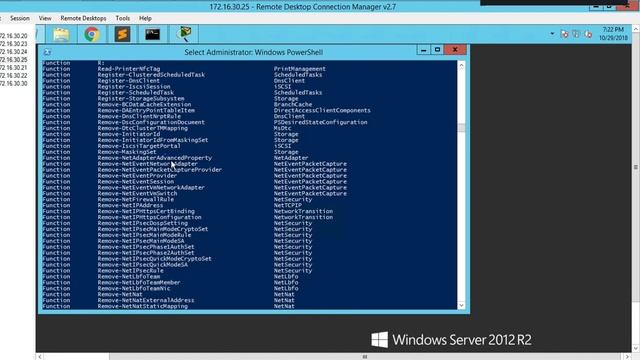The height and width of the screenshot is (360, 640).
Task: Click Remove-InitiatorIdFromMaskingSet text
Action: click(153, 140)
